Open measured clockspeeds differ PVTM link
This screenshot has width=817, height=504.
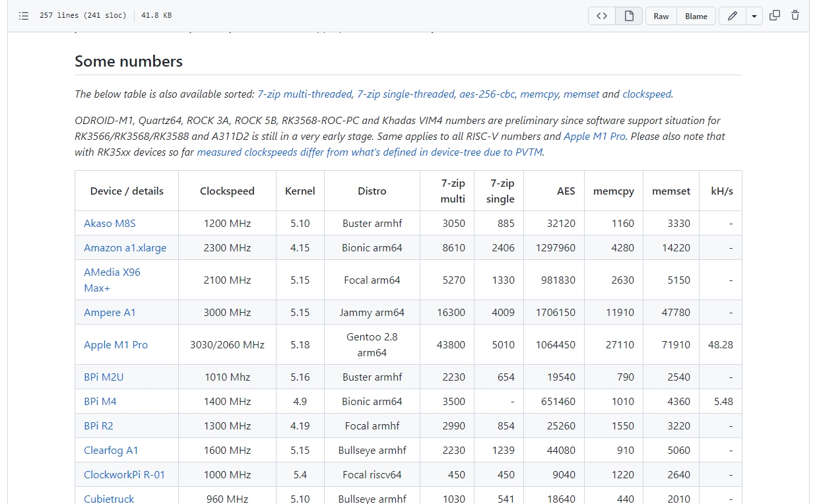(x=370, y=152)
